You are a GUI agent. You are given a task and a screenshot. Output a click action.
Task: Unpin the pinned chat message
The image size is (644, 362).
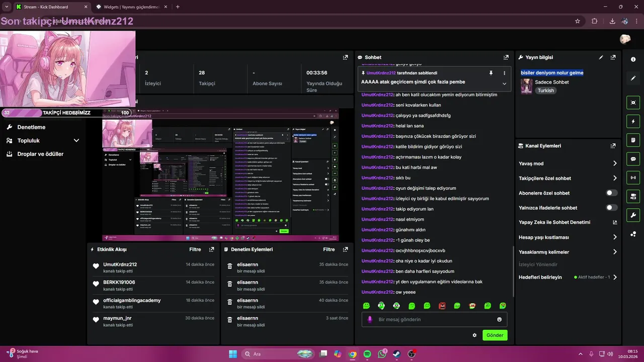[491, 73]
